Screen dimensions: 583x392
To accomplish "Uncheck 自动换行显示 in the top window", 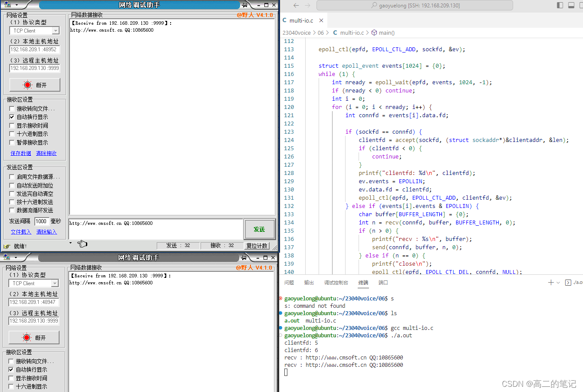I will coord(12,117).
